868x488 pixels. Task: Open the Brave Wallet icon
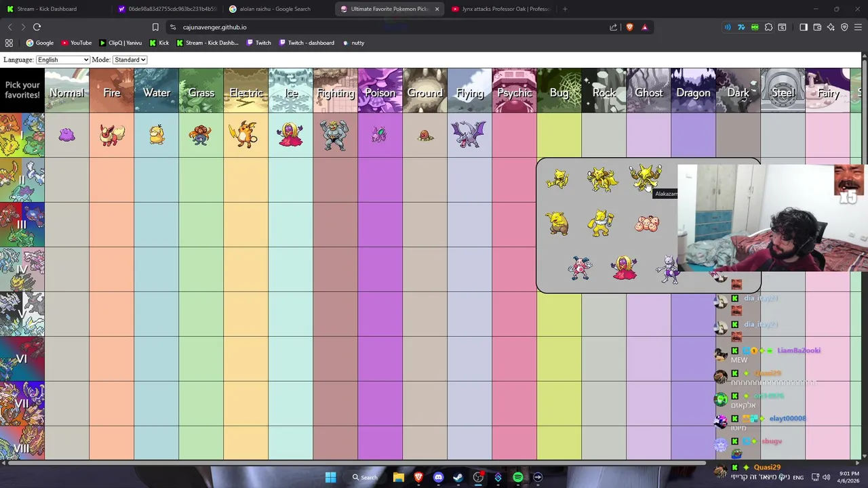click(817, 27)
